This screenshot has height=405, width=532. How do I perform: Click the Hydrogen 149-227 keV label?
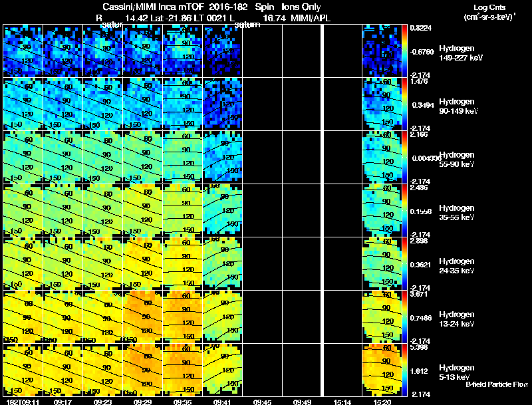[461, 53]
